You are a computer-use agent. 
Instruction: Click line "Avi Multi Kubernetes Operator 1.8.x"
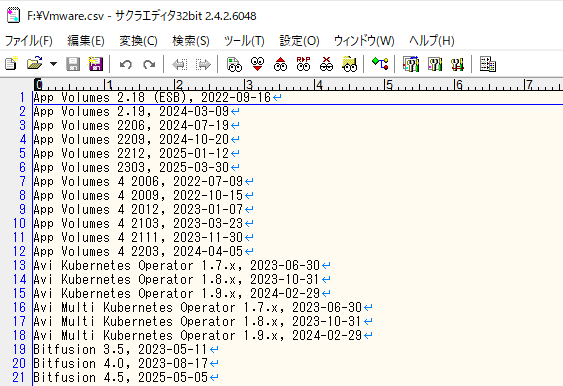(x=155, y=321)
